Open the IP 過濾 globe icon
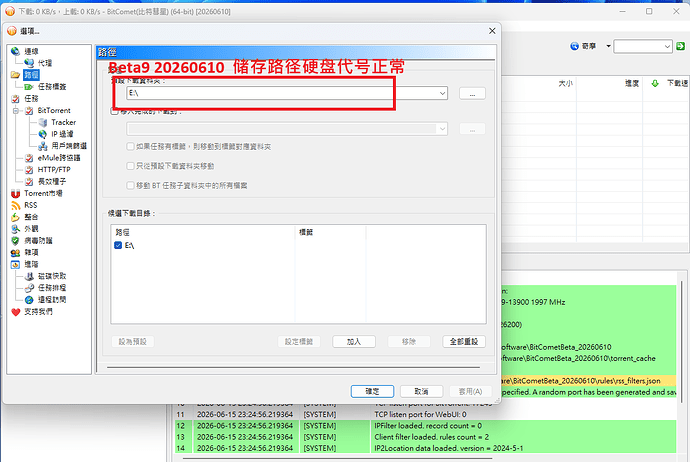The width and height of the screenshot is (690, 462). pyautogui.click(x=43, y=134)
